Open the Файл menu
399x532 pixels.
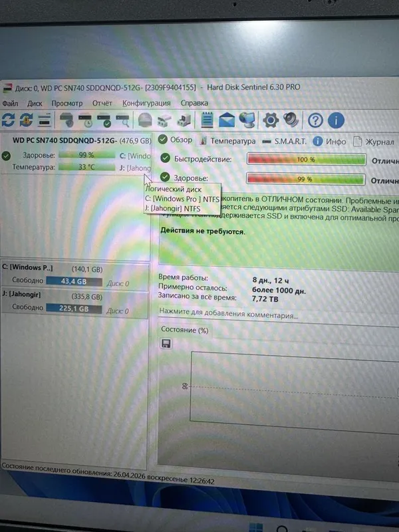[10, 103]
